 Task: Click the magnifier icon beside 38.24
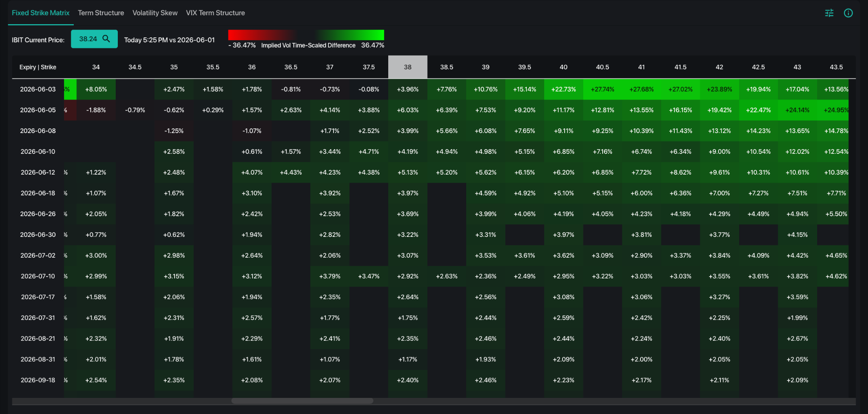tap(106, 39)
